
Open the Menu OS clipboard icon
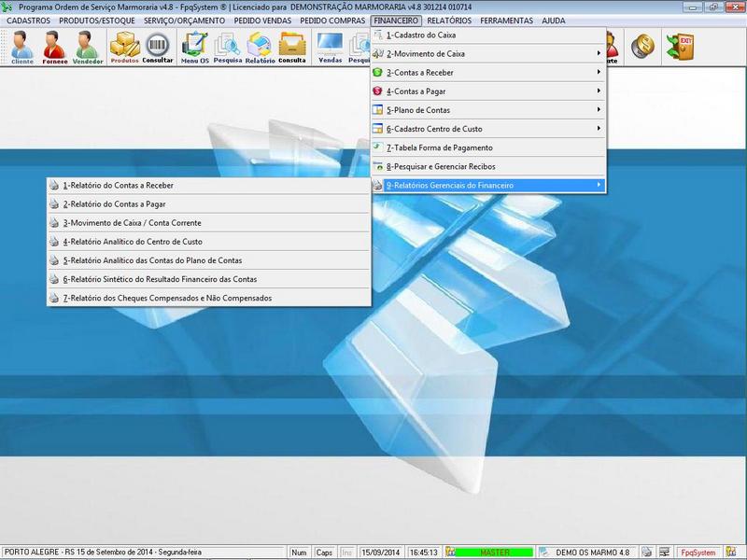(195, 48)
